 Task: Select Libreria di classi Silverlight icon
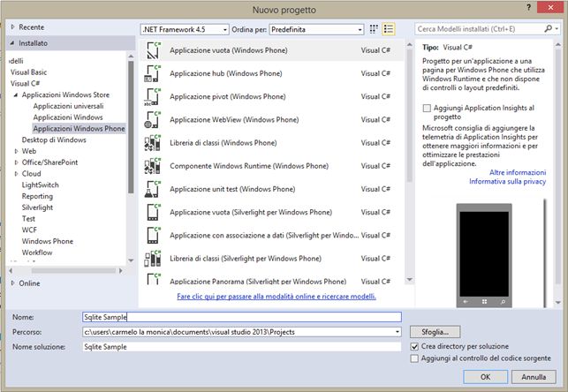click(x=153, y=259)
